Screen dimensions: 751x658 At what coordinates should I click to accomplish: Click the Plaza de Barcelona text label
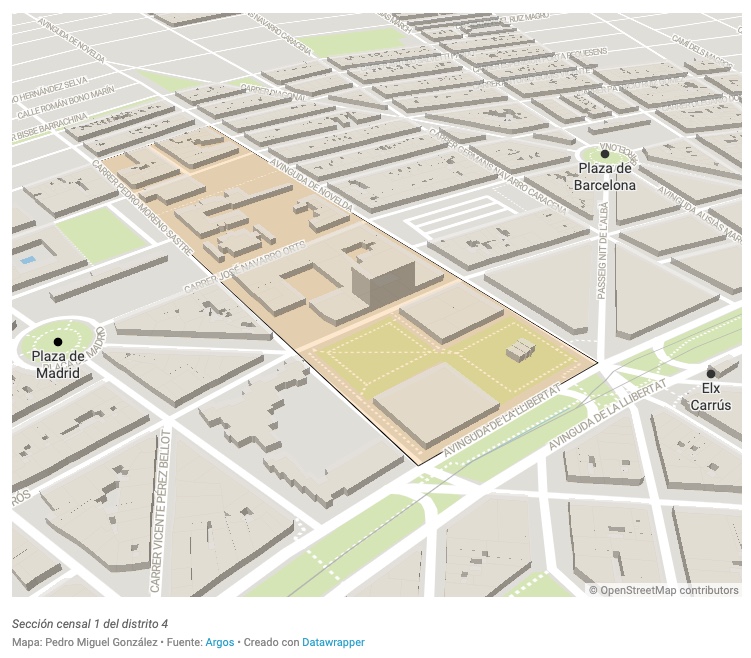(x=604, y=177)
